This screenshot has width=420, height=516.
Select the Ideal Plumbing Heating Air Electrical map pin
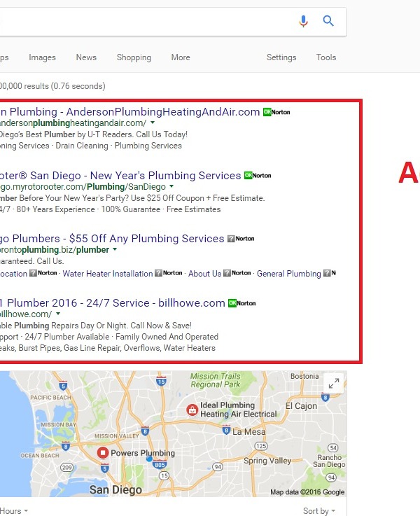tap(192, 410)
